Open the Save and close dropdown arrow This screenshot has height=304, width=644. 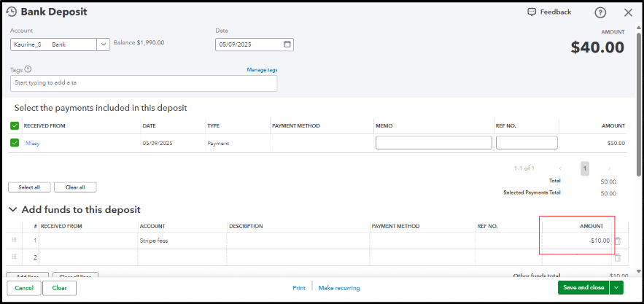[x=616, y=287]
